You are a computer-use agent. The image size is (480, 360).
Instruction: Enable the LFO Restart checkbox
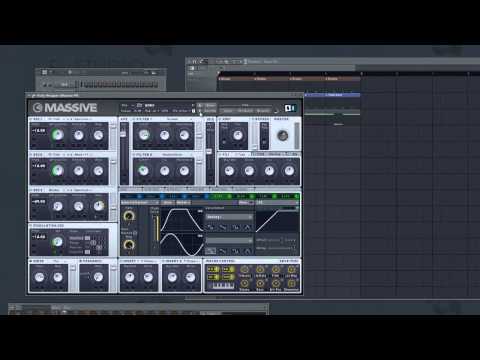coord(135,233)
